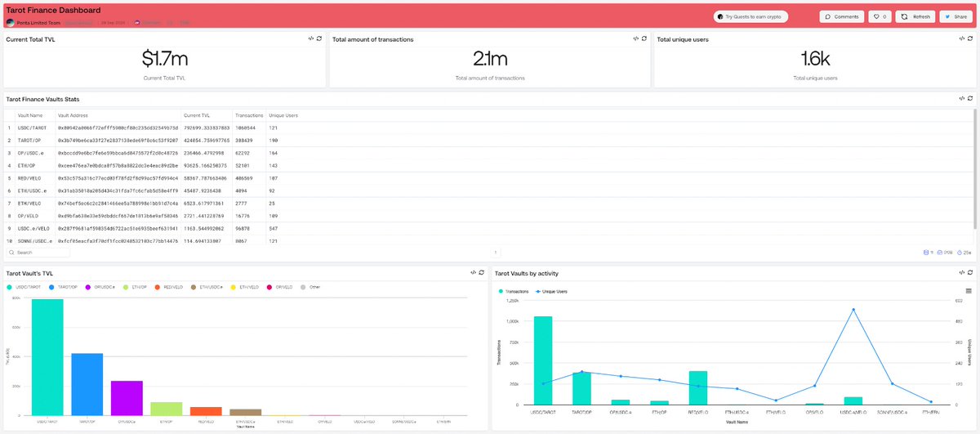Click the OP/USDC.e bar in TVL chart

tap(127, 398)
